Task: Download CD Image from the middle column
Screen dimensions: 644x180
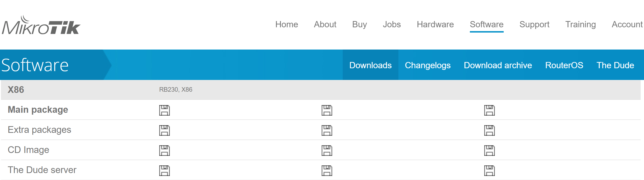Action: (327, 150)
